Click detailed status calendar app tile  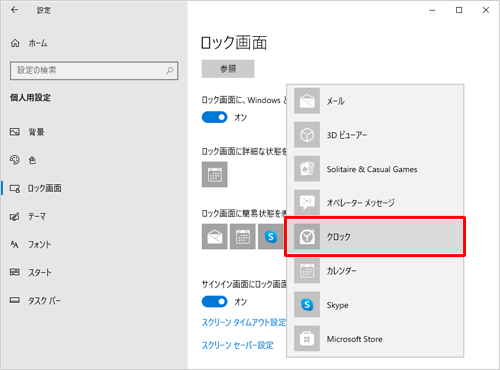click(x=215, y=174)
